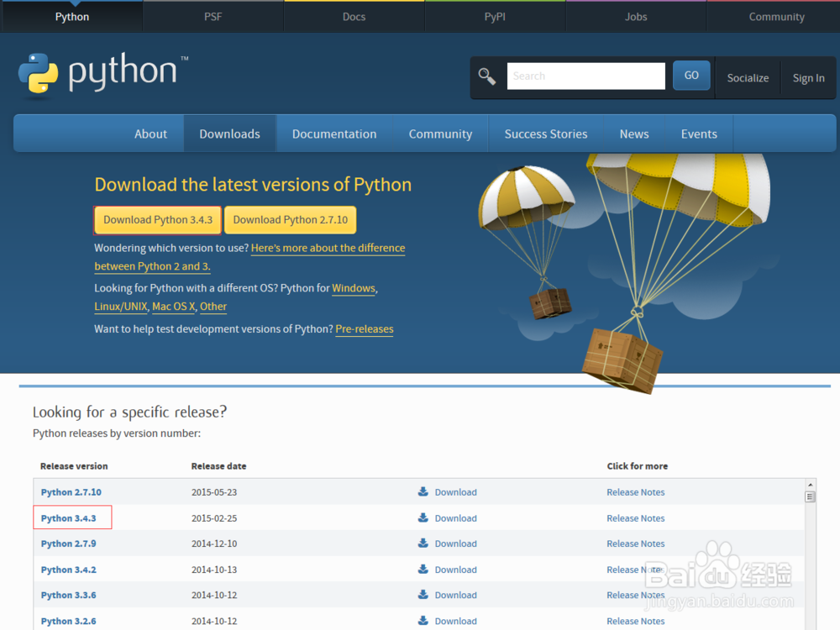This screenshot has width=840, height=630.
Task: Open the Other platforms link
Action: click(x=213, y=307)
